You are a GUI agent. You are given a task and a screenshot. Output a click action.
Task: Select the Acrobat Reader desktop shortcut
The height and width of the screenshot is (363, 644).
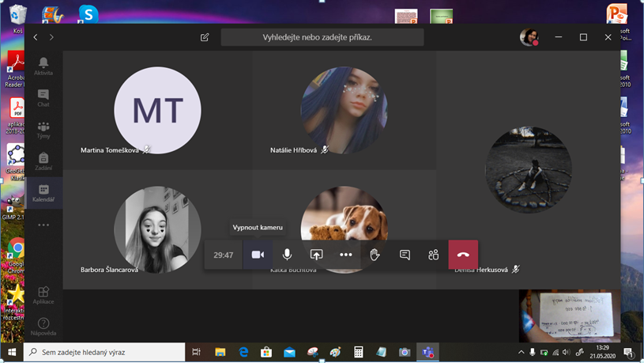(15, 69)
